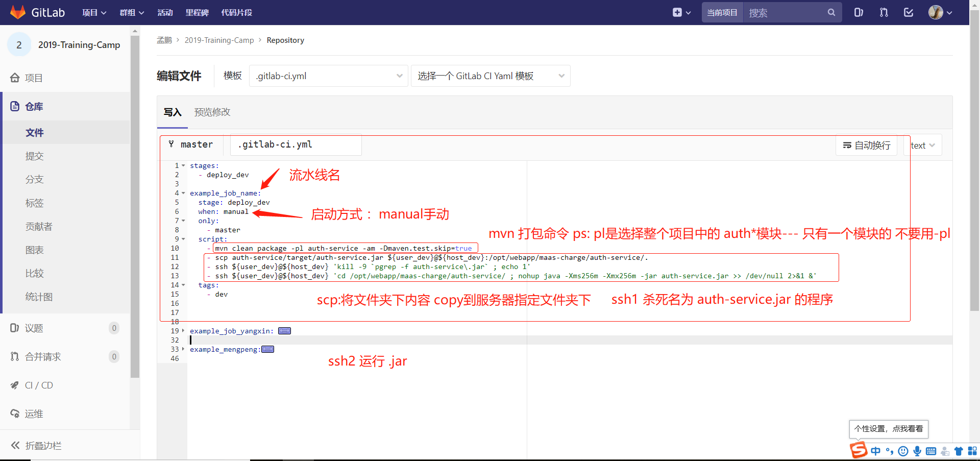Image resolution: width=980 pixels, height=461 pixels.
Task: Change syntax via the text dropdown
Action: click(x=922, y=145)
